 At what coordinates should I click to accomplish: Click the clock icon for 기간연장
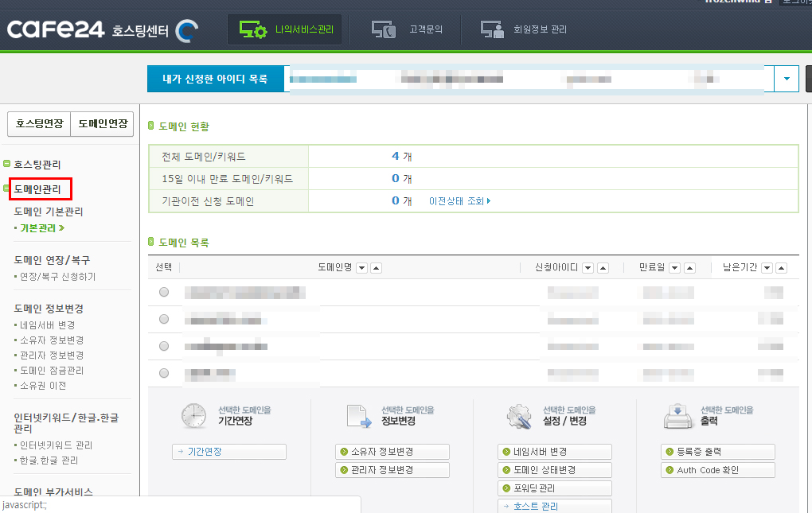point(194,416)
